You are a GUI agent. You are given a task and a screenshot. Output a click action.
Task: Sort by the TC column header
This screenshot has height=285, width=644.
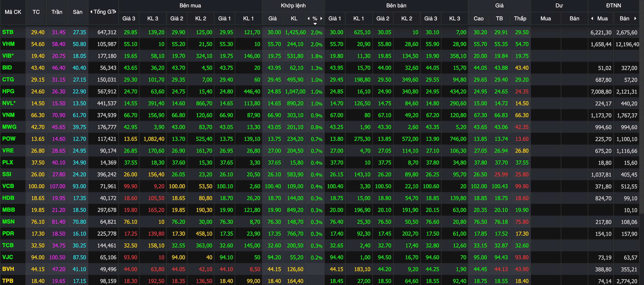pyautogui.click(x=36, y=12)
